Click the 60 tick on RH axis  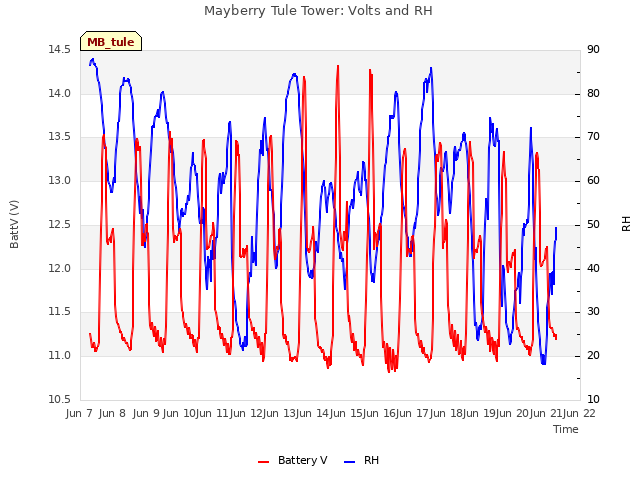tap(593, 180)
